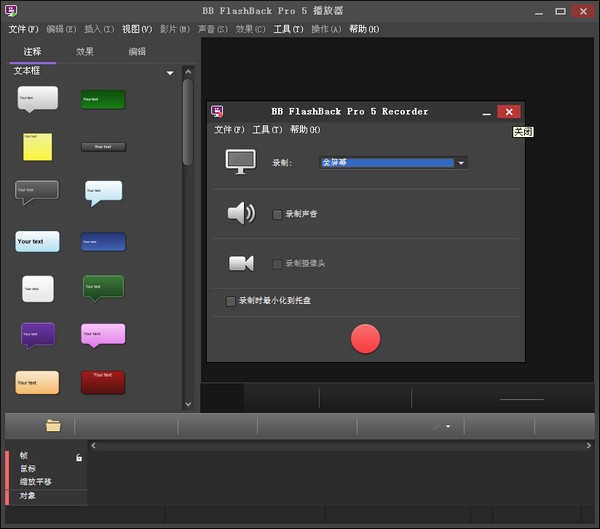This screenshot has height=529, width=600.
Task: Choose the green rounded textbox style
Action: click(x=103, y=99)
